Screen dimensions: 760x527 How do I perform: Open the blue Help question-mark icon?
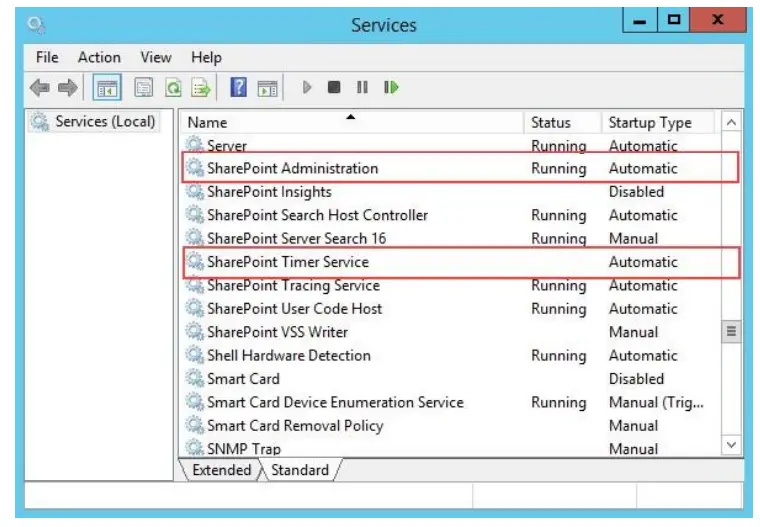239,88
